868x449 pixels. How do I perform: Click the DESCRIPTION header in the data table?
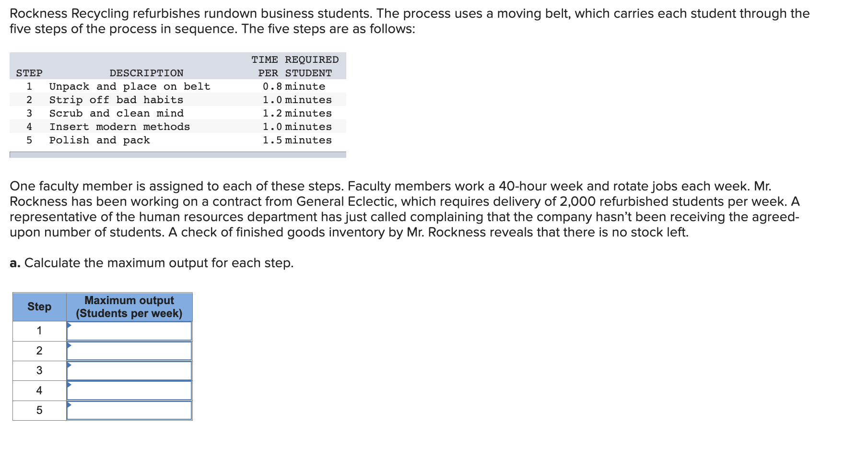pos(146,73)
